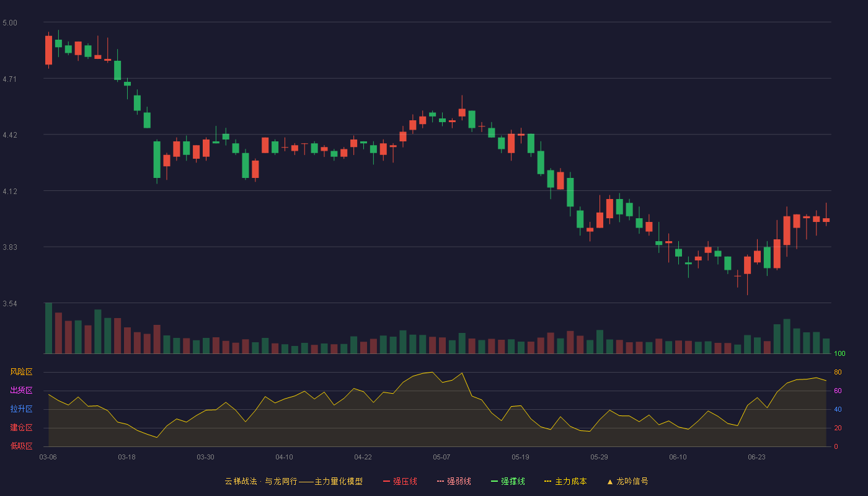Click the 03-30 date label

coord(205,457)
